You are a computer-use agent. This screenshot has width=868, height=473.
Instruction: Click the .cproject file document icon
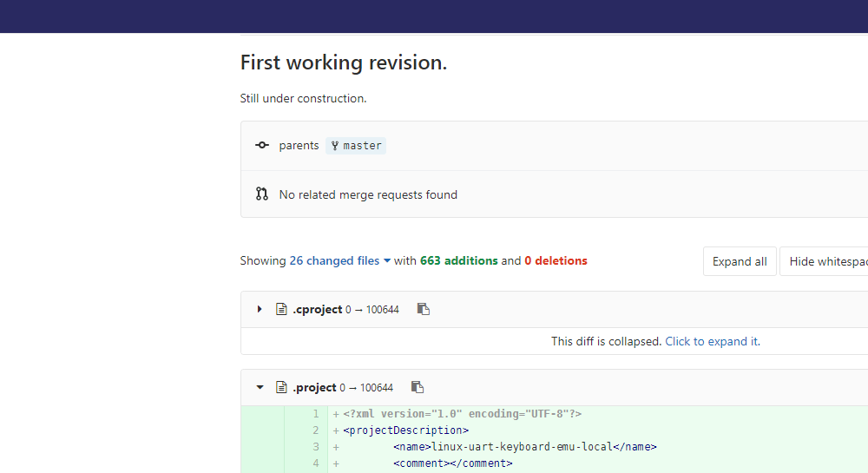pyautogui.click(x=281, y=309)
